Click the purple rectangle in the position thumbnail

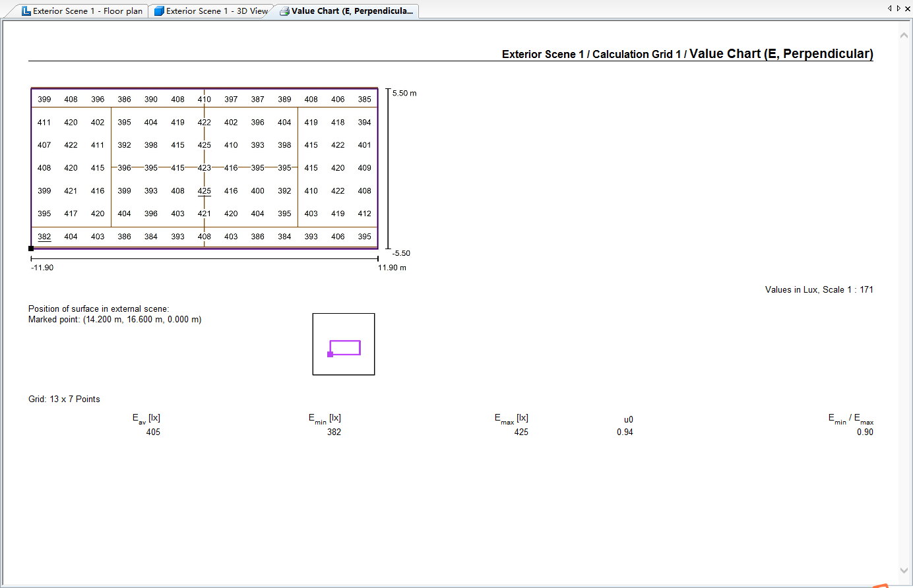pyautogui.click(x=346, y=341)
